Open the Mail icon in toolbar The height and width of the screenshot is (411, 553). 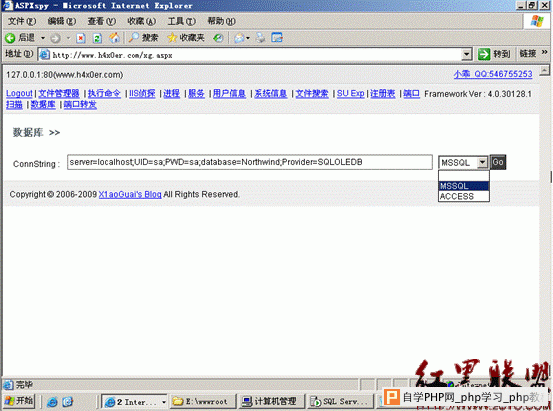coord(239,38)
